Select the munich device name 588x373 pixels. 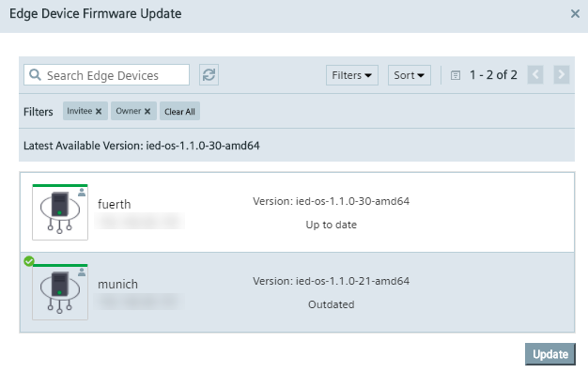click(x=117, y=285)
